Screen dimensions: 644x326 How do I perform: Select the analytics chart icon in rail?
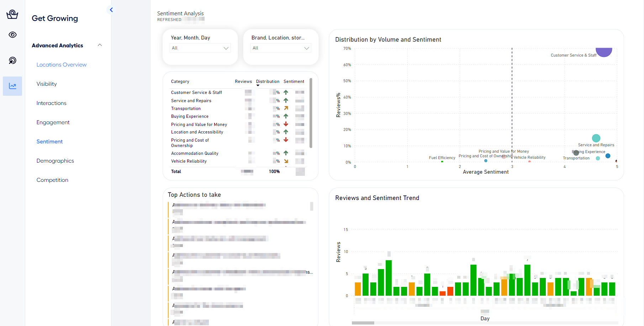12,86
